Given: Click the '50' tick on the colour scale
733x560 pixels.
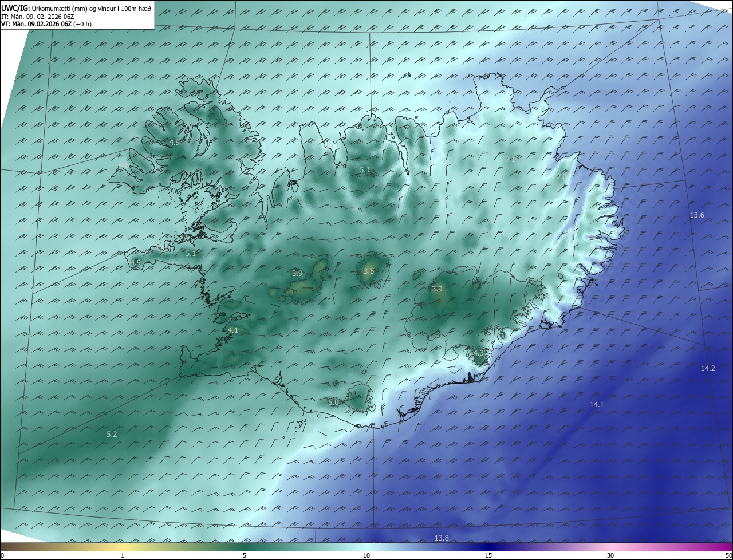Looking at the screenshot, I should point(728,555).
